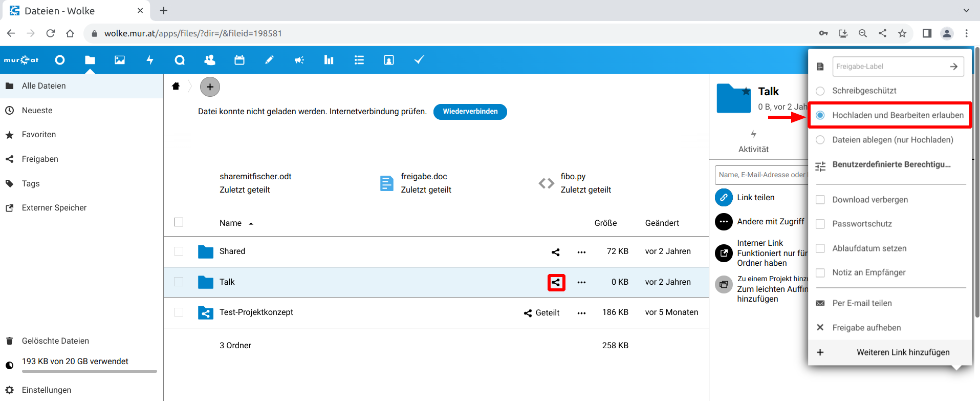Screen dimensions: 980x401
Task: Choose Freigabe aufheben in share menu
Action: [x=866, y=328]
